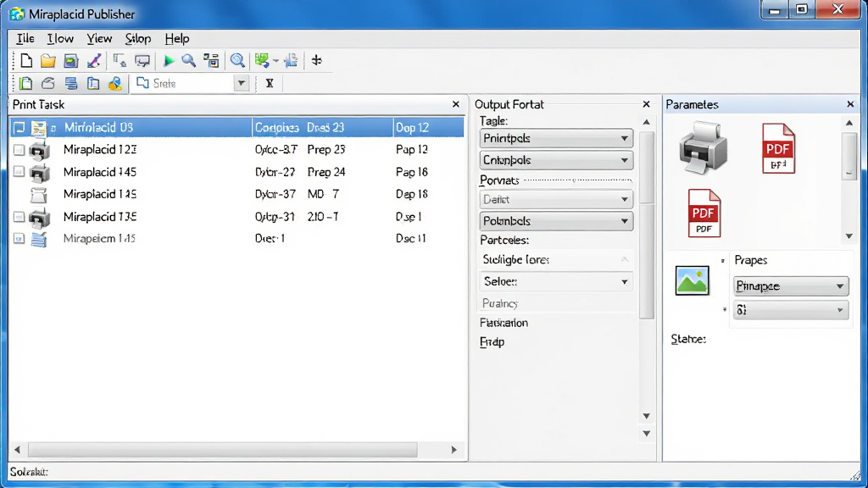Screen dimensions: 868x488
Task: Open the small arrow beside green grid icon
Action: click(x=275, y=61)
